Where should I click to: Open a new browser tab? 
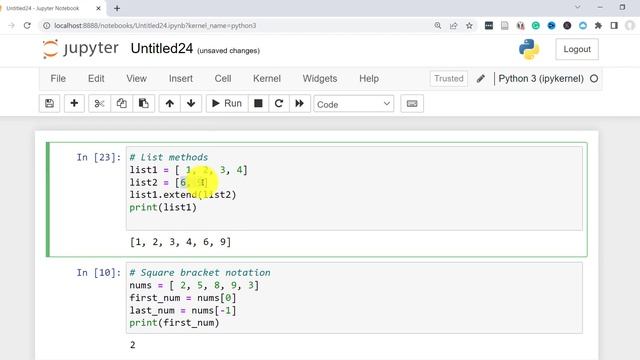(x=117, y=8)
